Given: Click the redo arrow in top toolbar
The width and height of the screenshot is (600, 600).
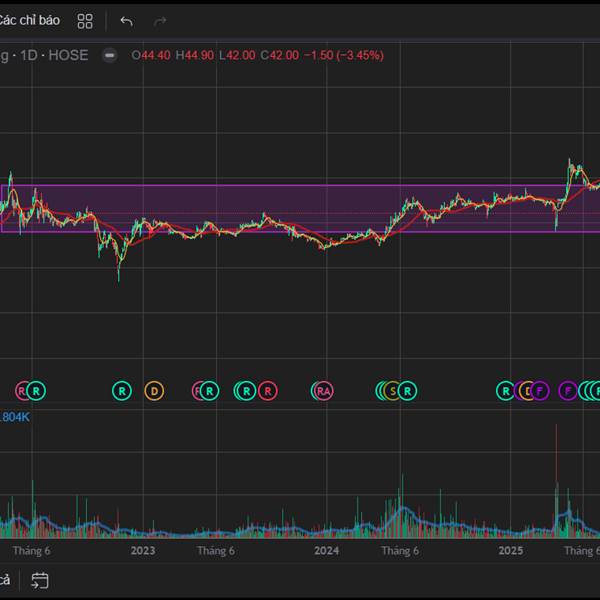Looking at the screenshot, I should (160, 21).
